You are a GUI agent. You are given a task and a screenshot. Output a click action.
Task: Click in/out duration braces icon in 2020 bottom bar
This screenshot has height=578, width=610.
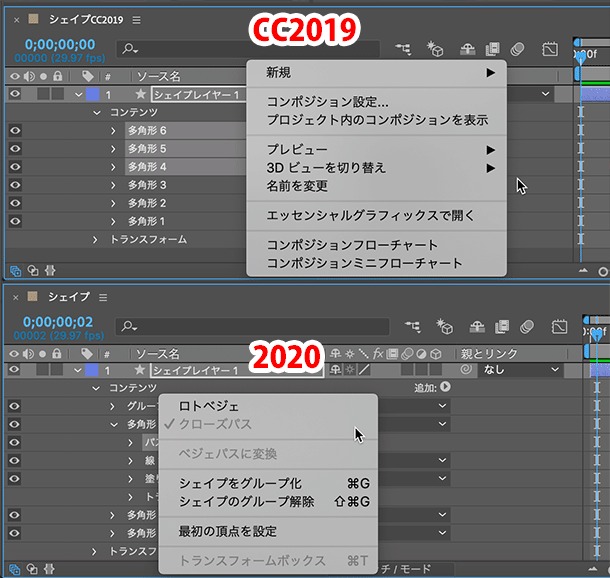(49, 569)
